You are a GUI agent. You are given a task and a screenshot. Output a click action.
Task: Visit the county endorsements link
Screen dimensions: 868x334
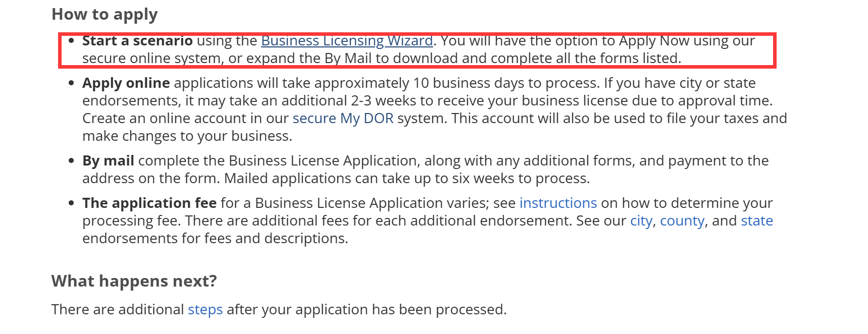pos(682,221)
